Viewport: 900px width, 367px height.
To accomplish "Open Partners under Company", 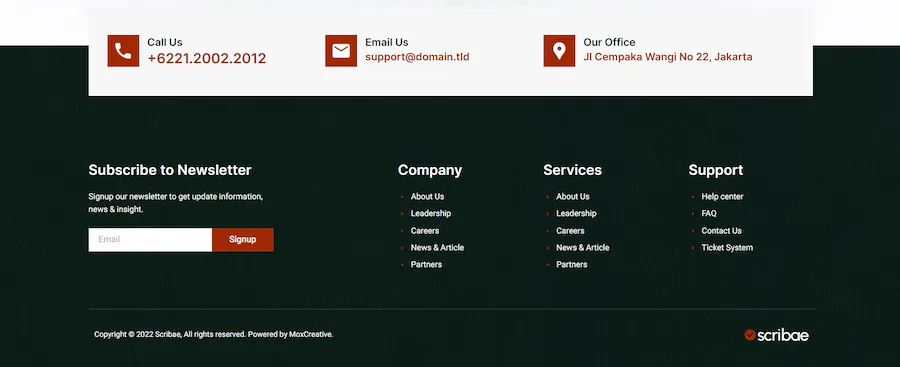I will click(x=426, y=264).
